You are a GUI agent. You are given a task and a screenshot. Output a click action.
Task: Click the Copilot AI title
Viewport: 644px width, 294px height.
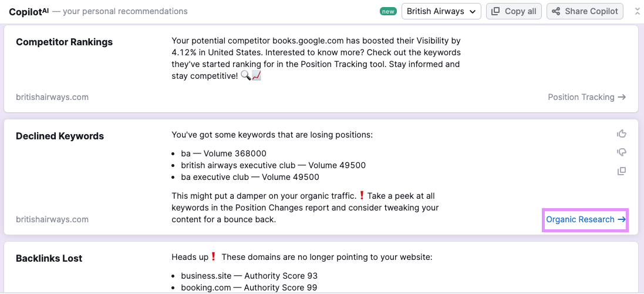click(x=29, y=11)
